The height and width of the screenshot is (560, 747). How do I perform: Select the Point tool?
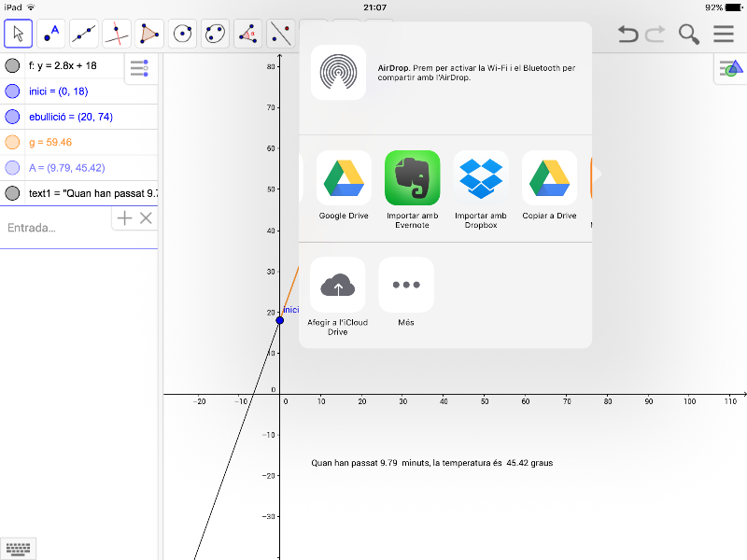(51, 34)
